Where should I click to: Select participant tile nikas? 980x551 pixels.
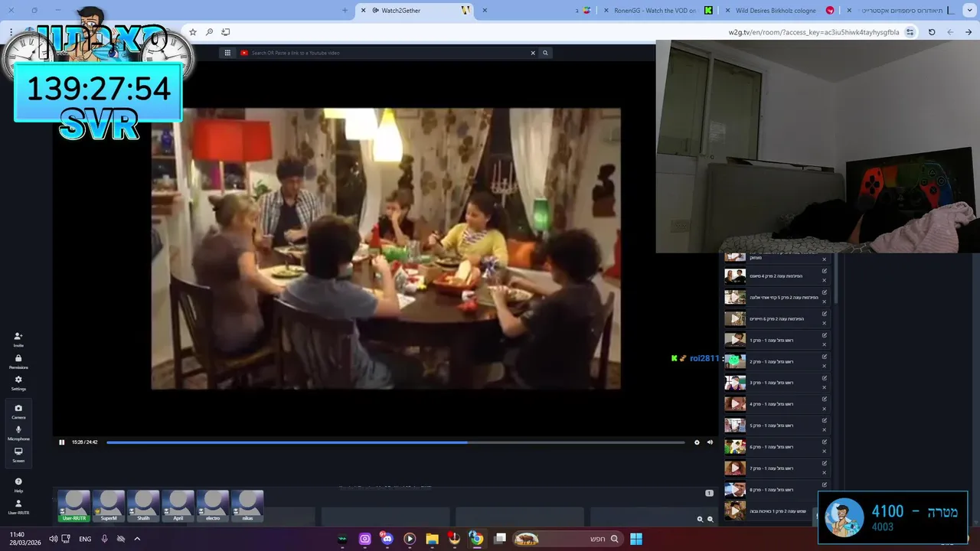[x=247, y=507]
